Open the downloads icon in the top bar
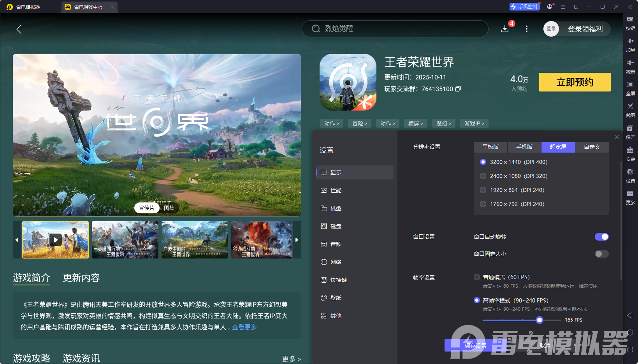The height and width of the screenshot is (364, 638). [505, 29]
